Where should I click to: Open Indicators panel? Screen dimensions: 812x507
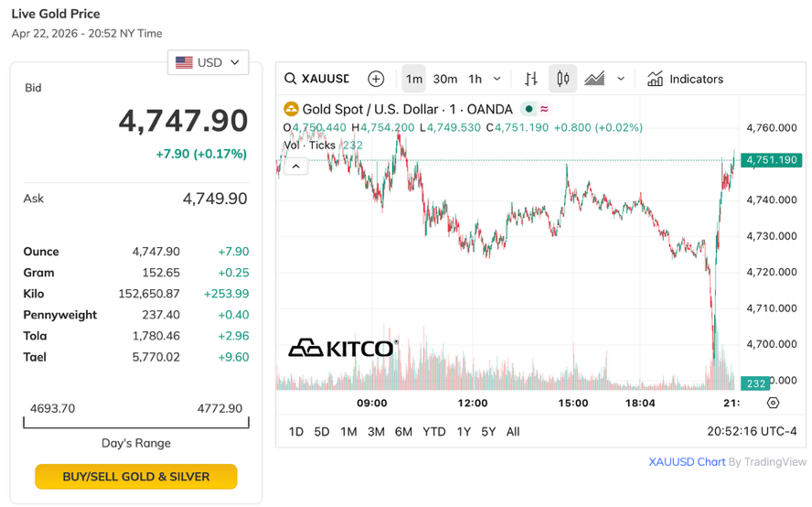point(685,79)
